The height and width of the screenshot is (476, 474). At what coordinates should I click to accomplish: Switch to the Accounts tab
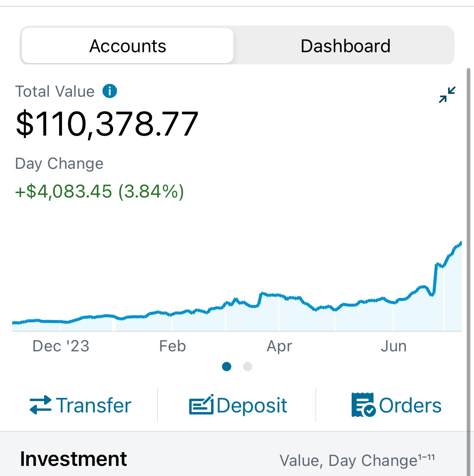[128, 46]
